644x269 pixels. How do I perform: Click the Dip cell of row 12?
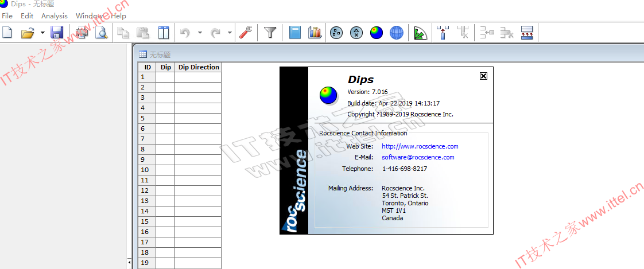(x=165, y=190)
